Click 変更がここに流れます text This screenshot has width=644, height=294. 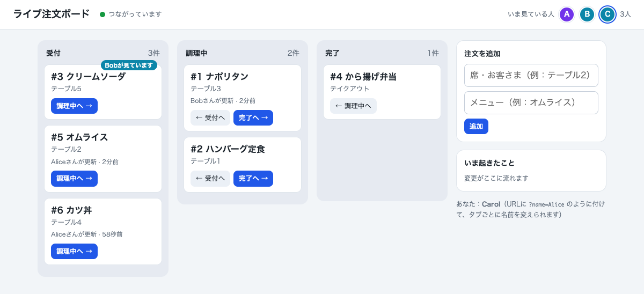click(x=496, y=178)
